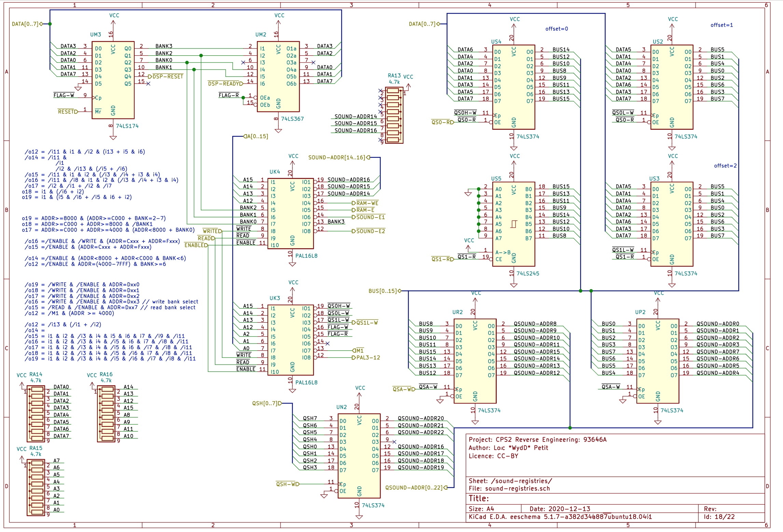Select the UK3 PAL16L8 component body
783x532 pixels.
[x=290, y=340]
